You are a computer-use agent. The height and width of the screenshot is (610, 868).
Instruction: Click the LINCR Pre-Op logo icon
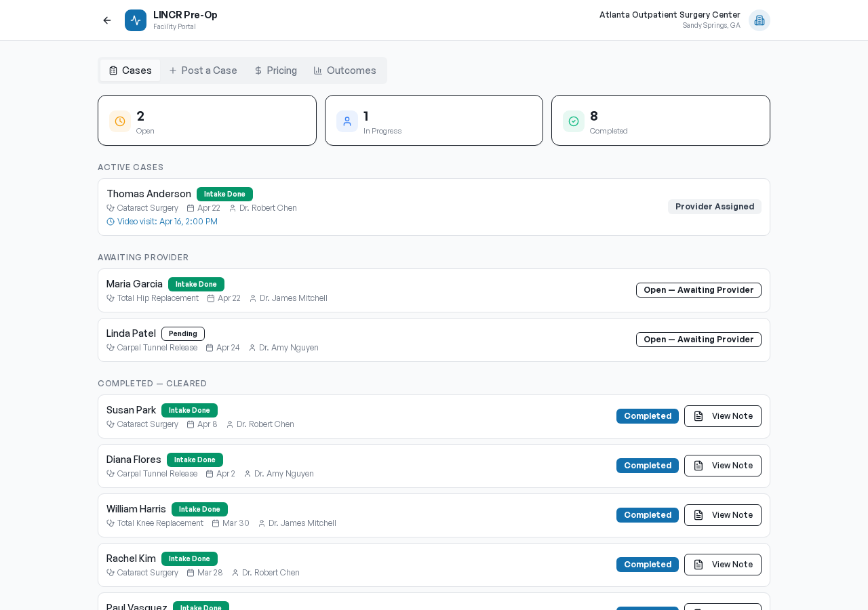[136, 20]
